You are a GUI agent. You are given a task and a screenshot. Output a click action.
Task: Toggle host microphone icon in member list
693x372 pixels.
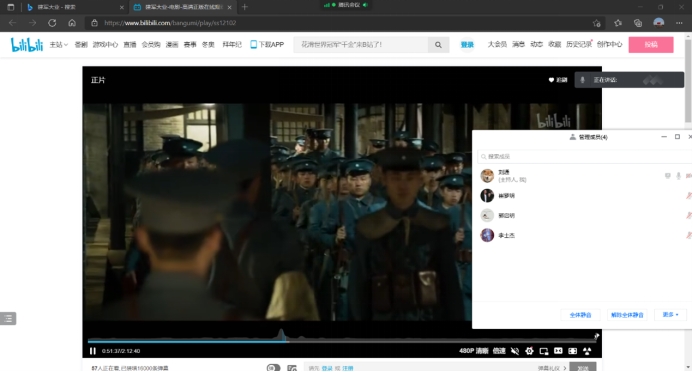[x=678, y=176]
